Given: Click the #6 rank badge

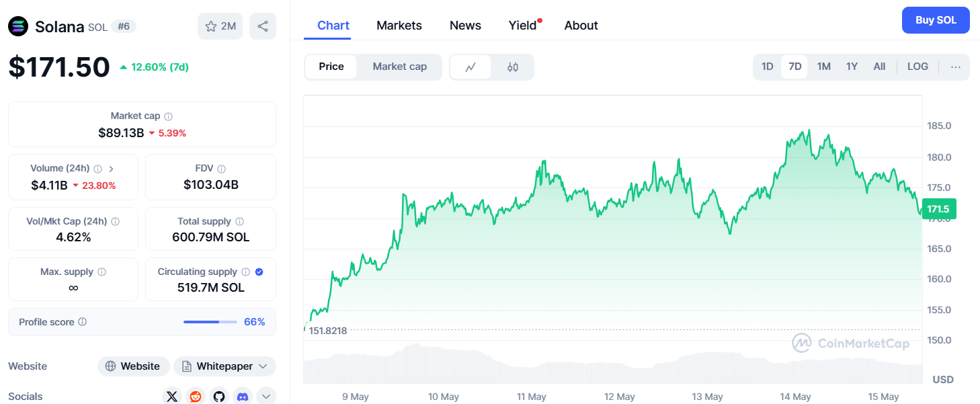Looking at the screenshot, I should coord(124,26).
